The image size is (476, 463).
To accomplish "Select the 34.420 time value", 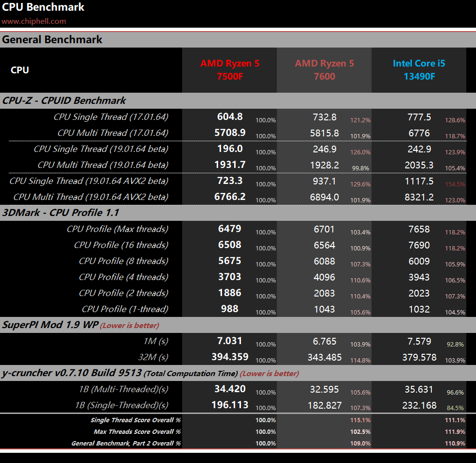I will [230, 389].
